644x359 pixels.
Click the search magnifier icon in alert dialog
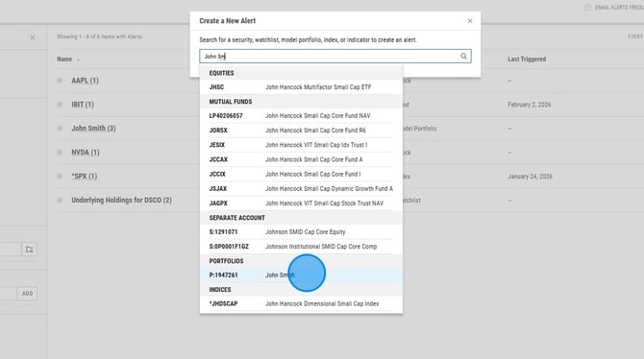pyautogui.click(x=463, y=57)
